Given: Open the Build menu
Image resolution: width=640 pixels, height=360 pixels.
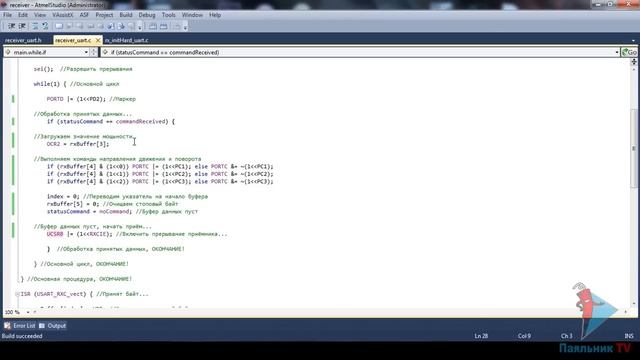Looking at the screenshot, I should point(126,15).
